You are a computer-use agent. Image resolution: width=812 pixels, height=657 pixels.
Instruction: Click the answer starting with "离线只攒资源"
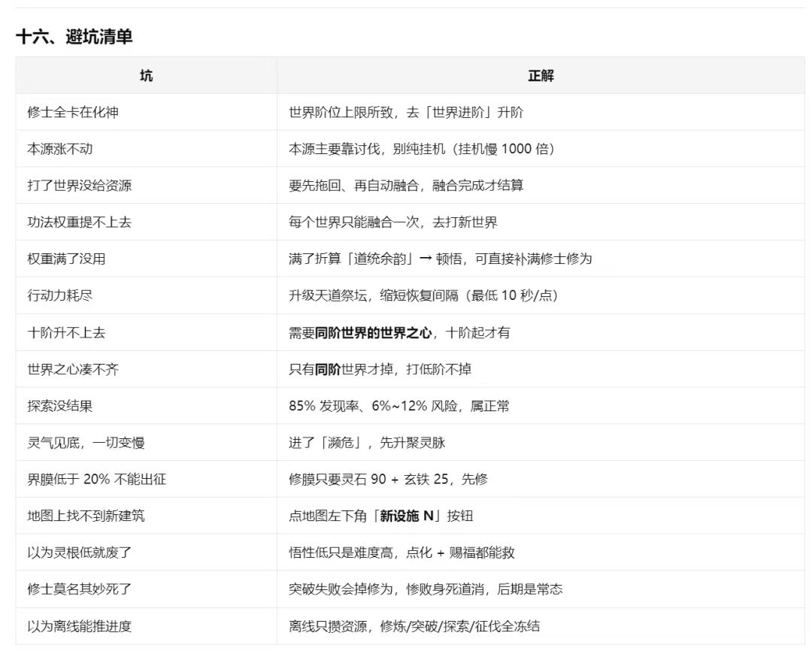[414, 626]
